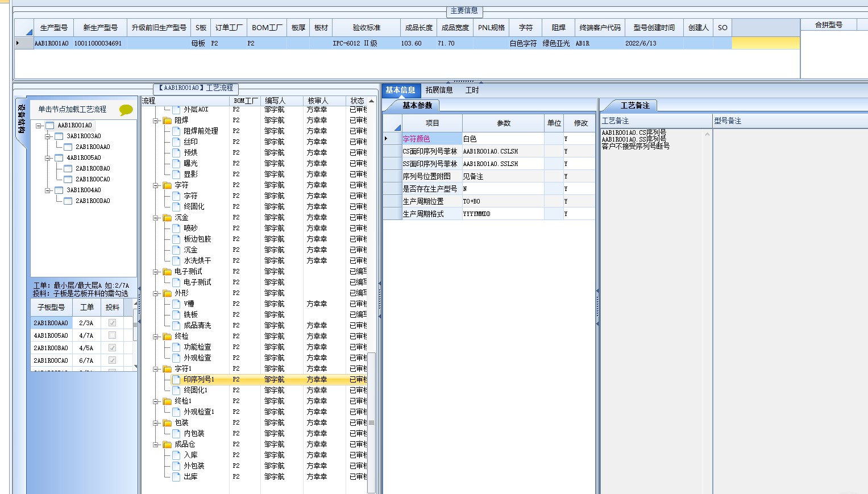Click the 丝印 step document icon
This screenshot has height=494, width=868.
[x=176, y=142]
